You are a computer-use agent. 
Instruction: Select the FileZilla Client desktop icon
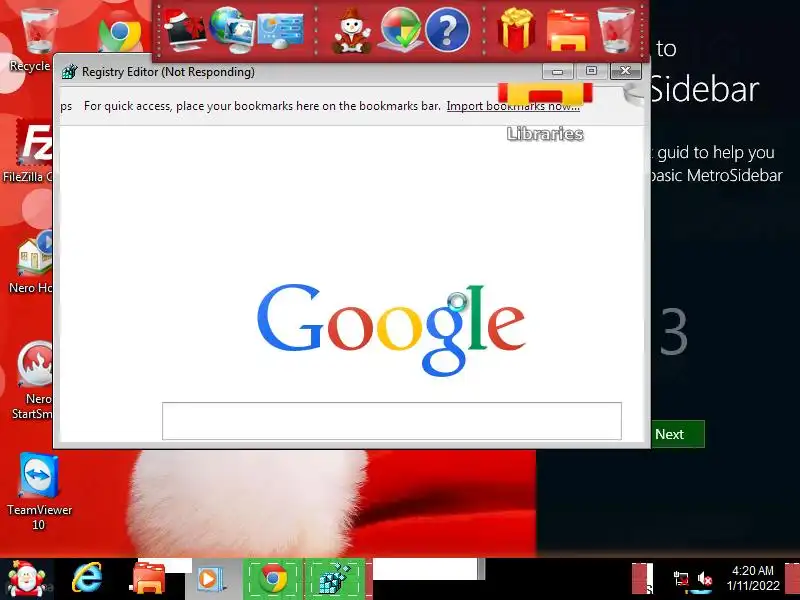pos(29,150)
